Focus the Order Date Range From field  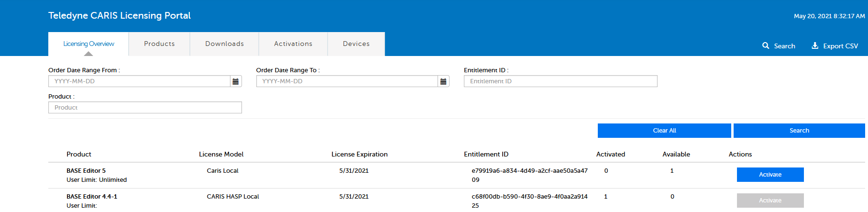pos(139,81)
